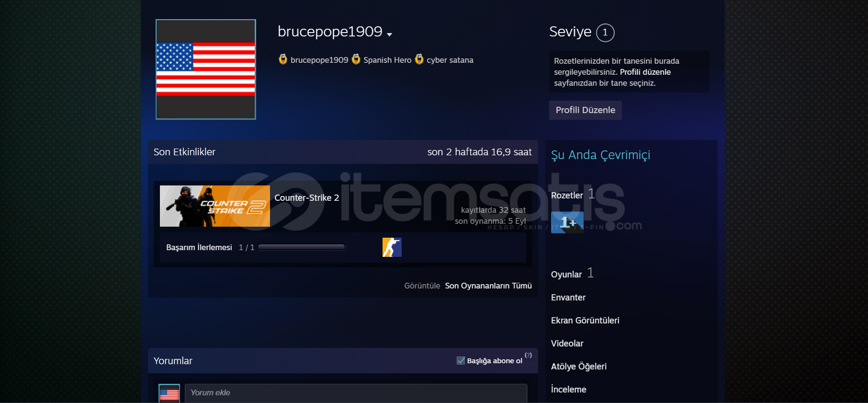The image size is (868, 403).
Task: Open the Envanter inventory link
Action: (x=568, y=298)
